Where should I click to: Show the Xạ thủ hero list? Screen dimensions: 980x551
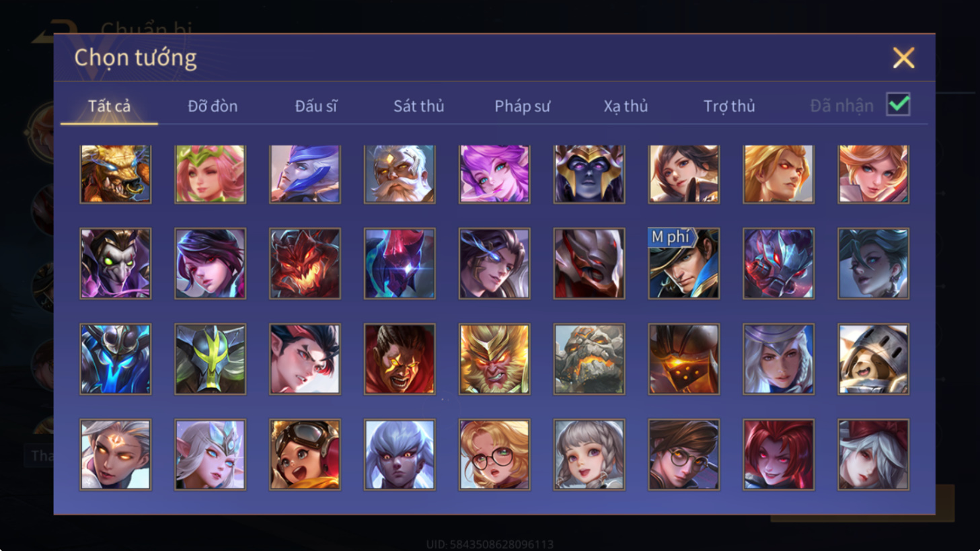click(626, 106)
